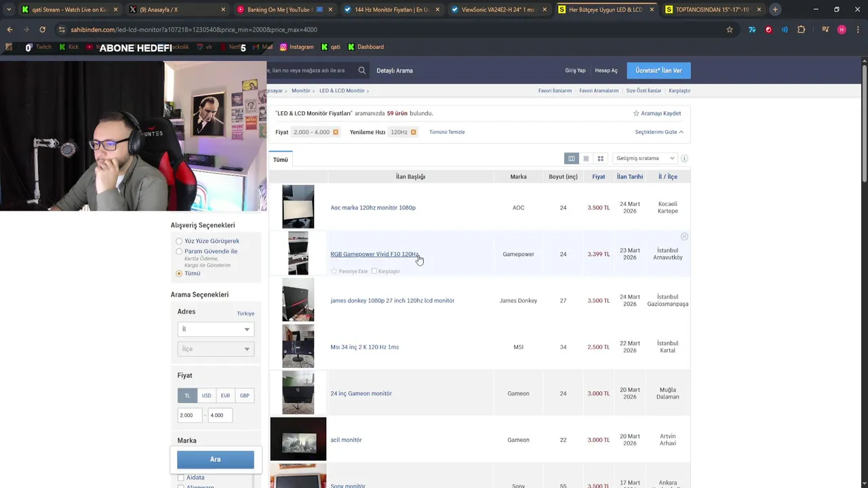This screenshot has height=488, width=868.
Task: Click the maximum price field showing 4.000
Action: point(220,415)
